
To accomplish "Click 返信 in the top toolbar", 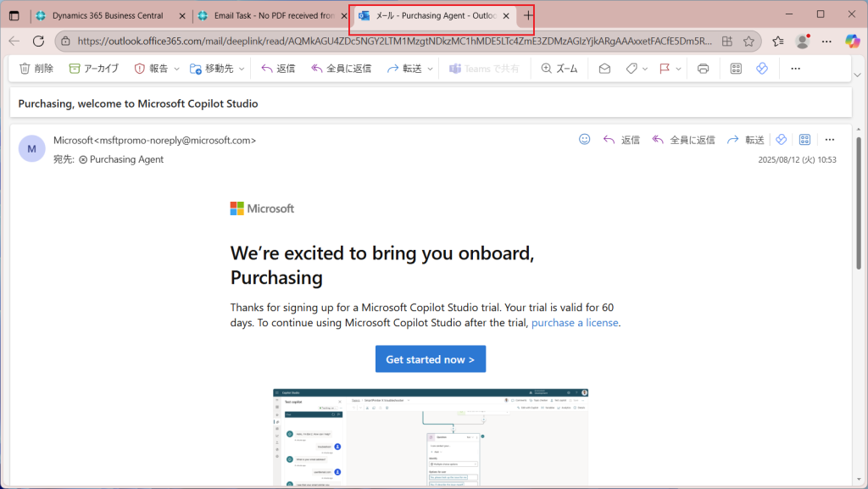I will coord(278,69).
